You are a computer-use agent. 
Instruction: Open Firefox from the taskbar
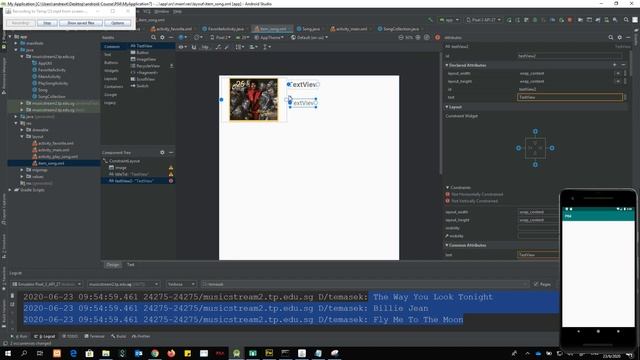click(171, 353)
